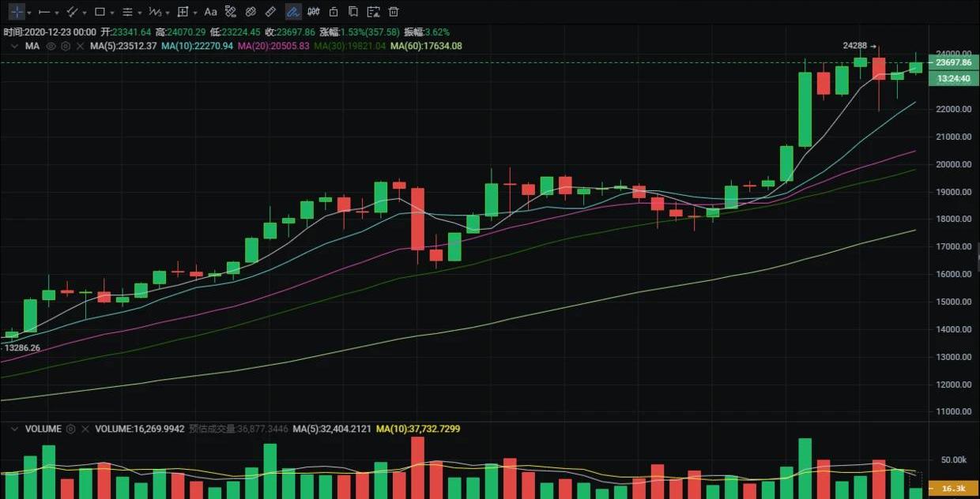This screenshot has width=980, height=499.
Task: Remove the VOLUME indicator with X
Action: click(85, 430)
